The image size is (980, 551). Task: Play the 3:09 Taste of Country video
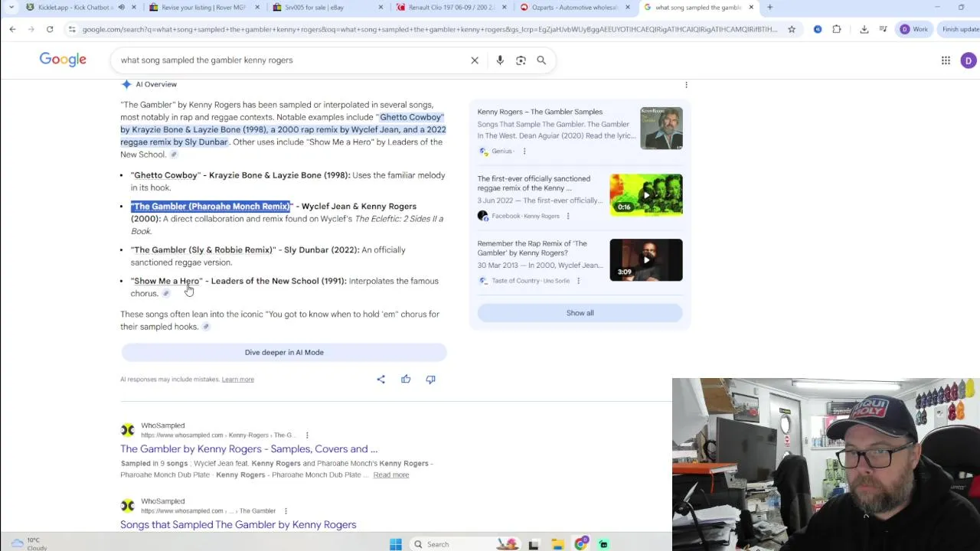(646, 260)
